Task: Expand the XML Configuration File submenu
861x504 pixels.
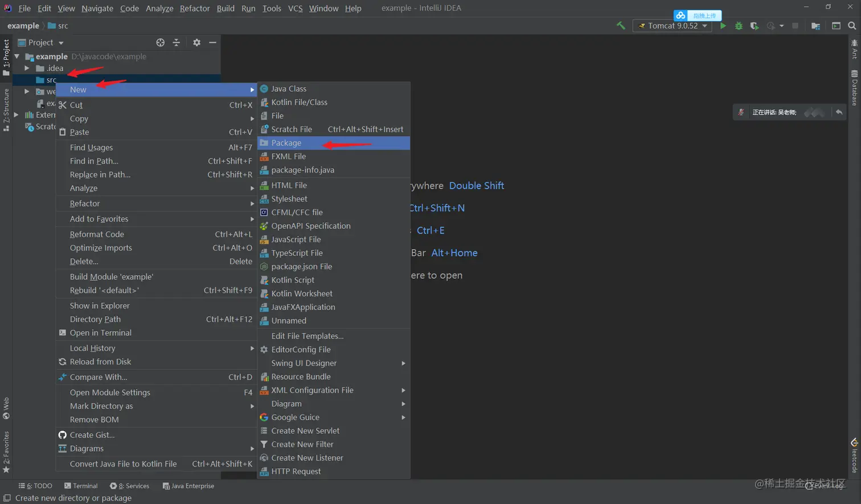Action: tap(334, 390)
